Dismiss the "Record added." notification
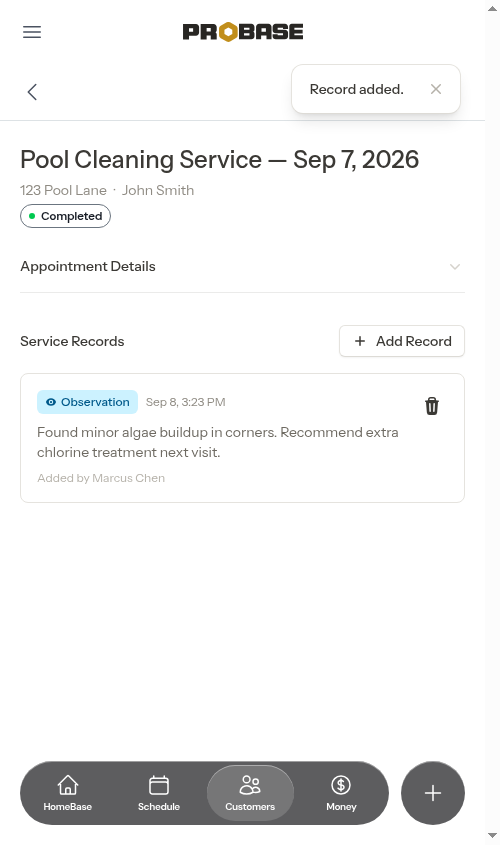The width and height of the screenshot is (500, 845). (x=436, y=89)
